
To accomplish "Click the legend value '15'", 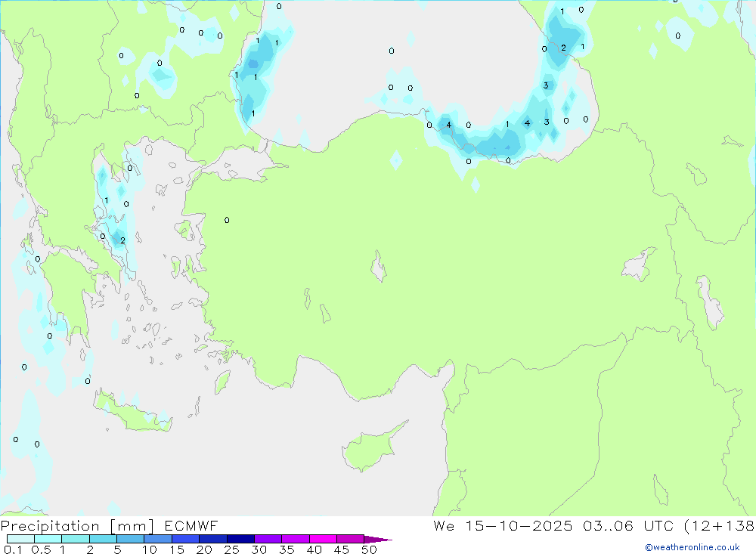I will click(x=177, y=549).
